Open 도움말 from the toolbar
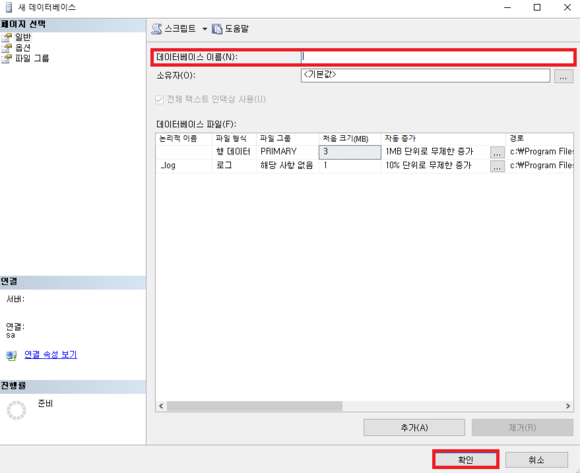580x473 pixels. click(230, 28)
